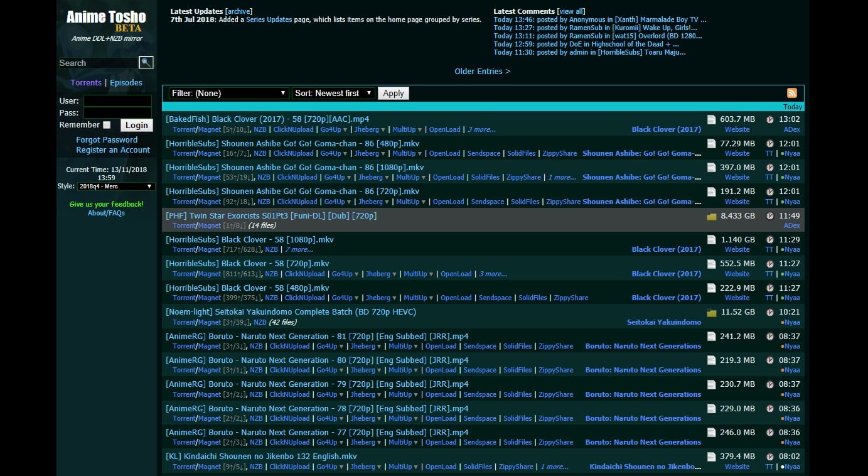Click folder icon beside 8.433 GB size

[x=711, y=216]
